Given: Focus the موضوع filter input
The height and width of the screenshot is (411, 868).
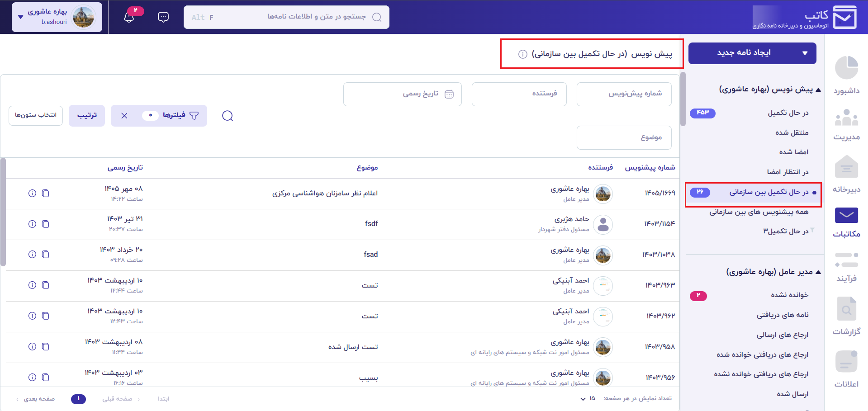Looking at the screenshot, I should [x=624, y=137].
